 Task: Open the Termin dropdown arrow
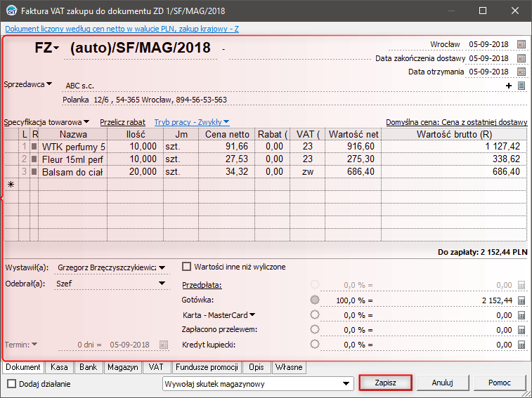click(34, 345)
